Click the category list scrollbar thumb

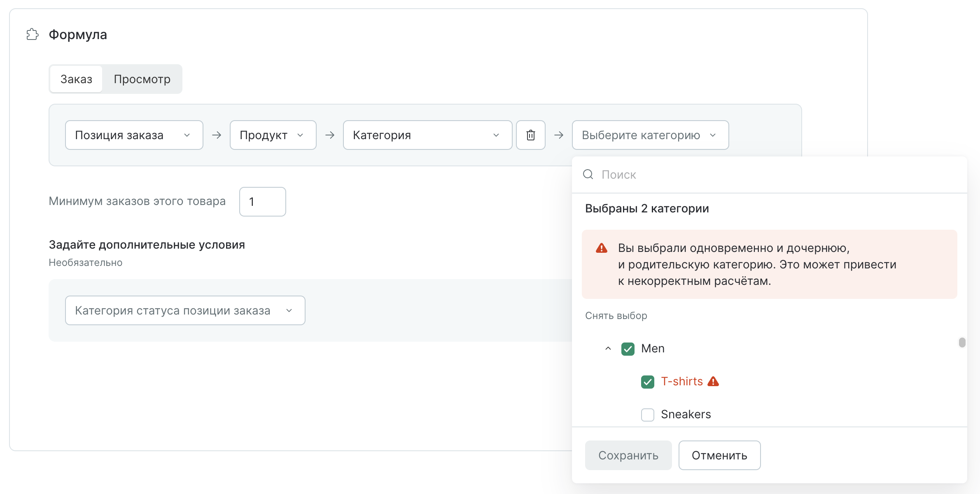pyautogui.click(x=962, y=343)
